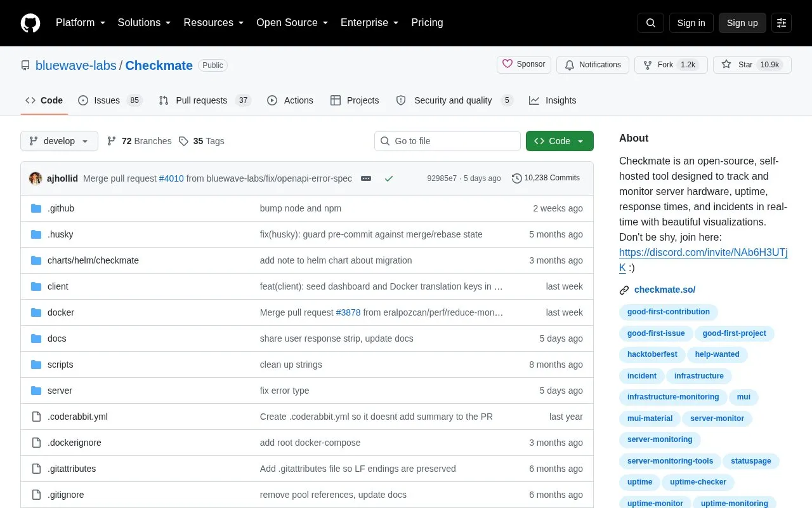Open the Resources menu
This screenshot has height=508, width=812.
point(214,23)
